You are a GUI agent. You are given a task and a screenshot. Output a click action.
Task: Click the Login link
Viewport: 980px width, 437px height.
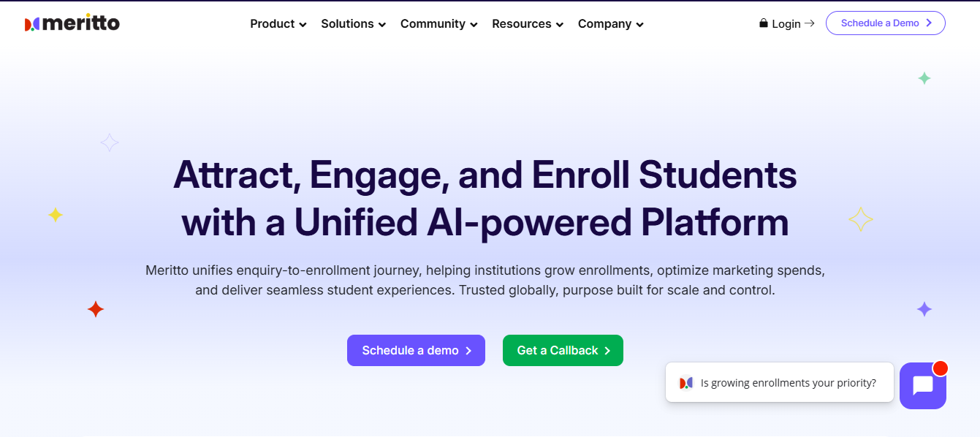[786, 24]
